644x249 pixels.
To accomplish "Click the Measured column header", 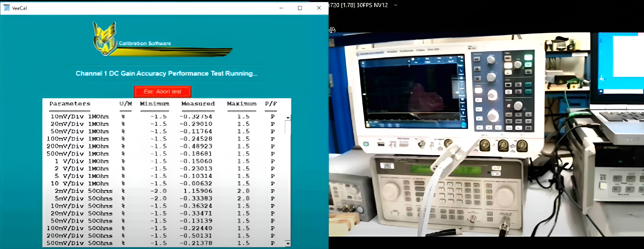I will coord(198,104).
